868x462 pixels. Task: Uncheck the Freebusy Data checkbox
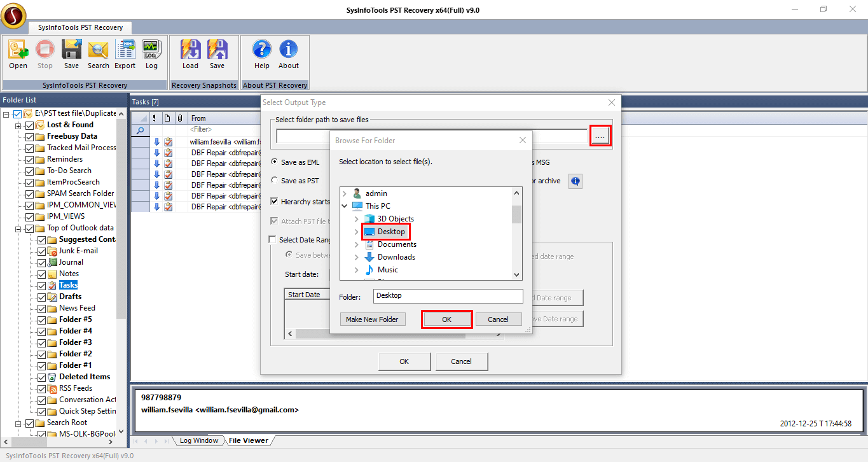point(29,136)
